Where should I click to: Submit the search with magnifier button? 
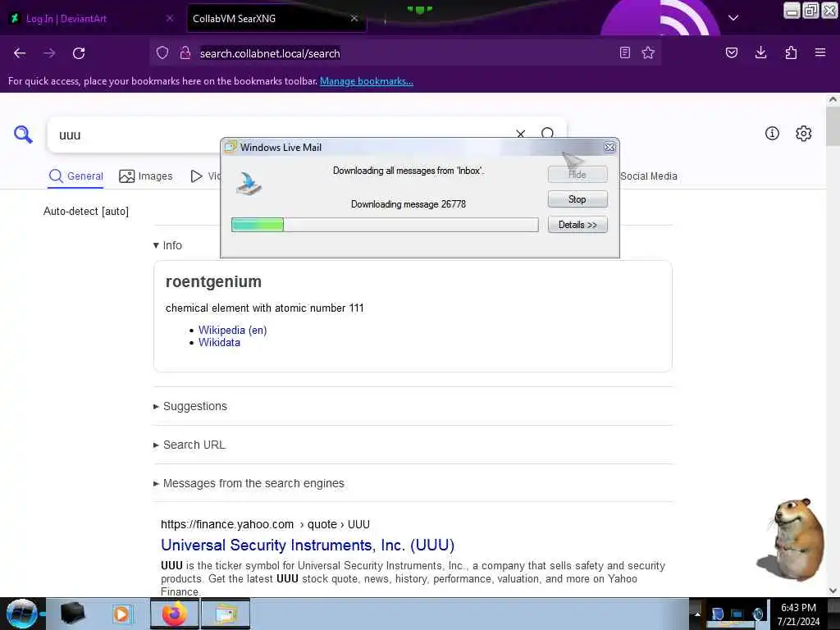(547, 134)
